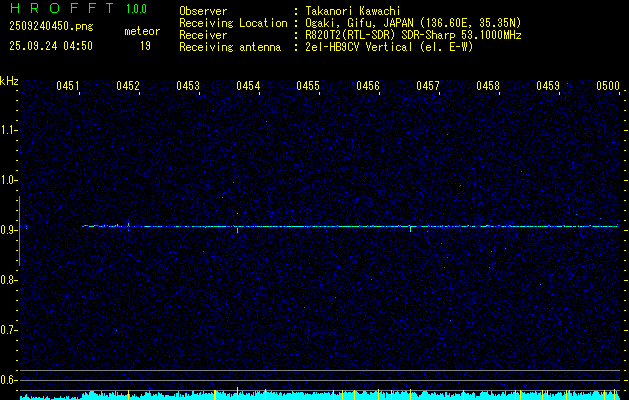This screenshot has width=629, height=400.
Task: Click the 1.0.0 version number
Action: point(136,9)
